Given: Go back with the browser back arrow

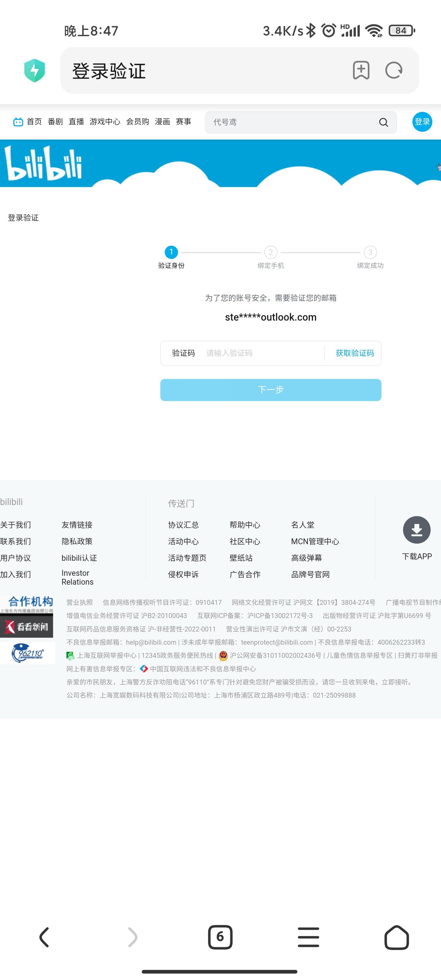Looking at the screenshot, I should [44, 937].
